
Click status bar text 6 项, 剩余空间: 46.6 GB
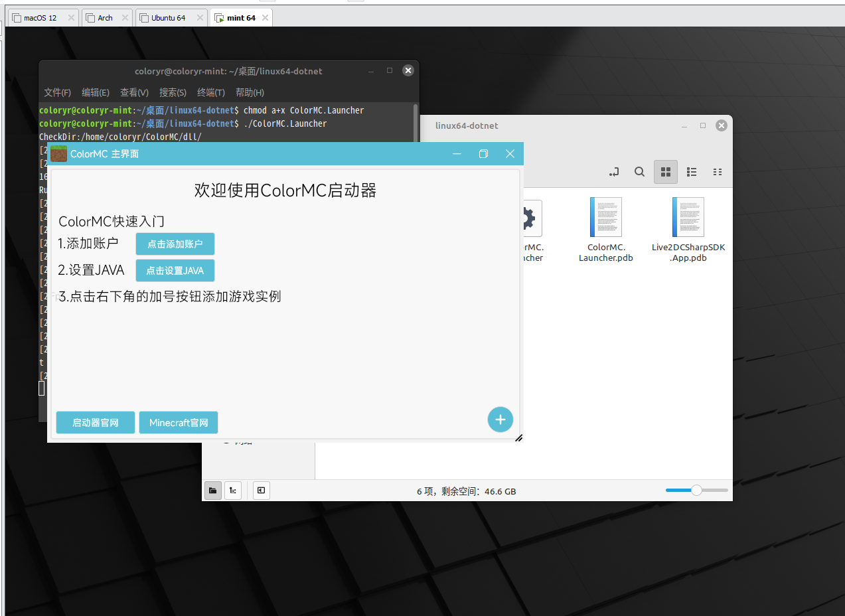(x=466, y=492)
